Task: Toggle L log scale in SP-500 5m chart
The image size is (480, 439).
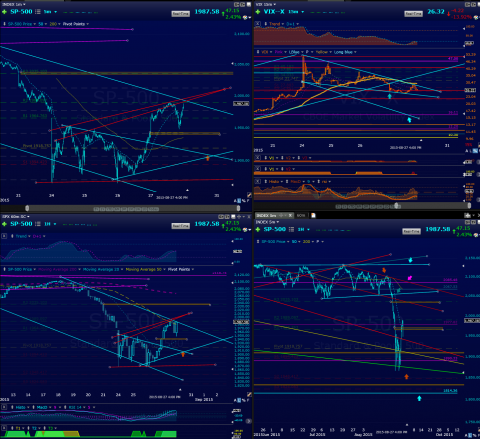Action: [239, 201]
